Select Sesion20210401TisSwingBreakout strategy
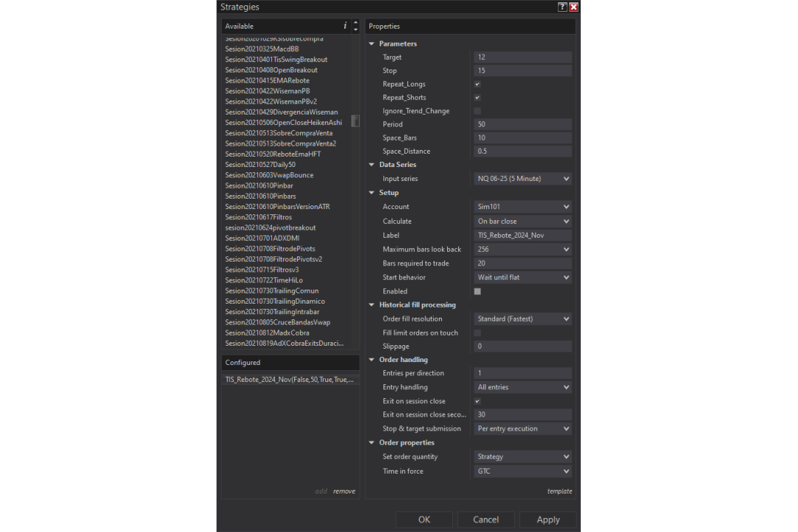This screenshot has width=798, height=532. (x=276, y=60)
